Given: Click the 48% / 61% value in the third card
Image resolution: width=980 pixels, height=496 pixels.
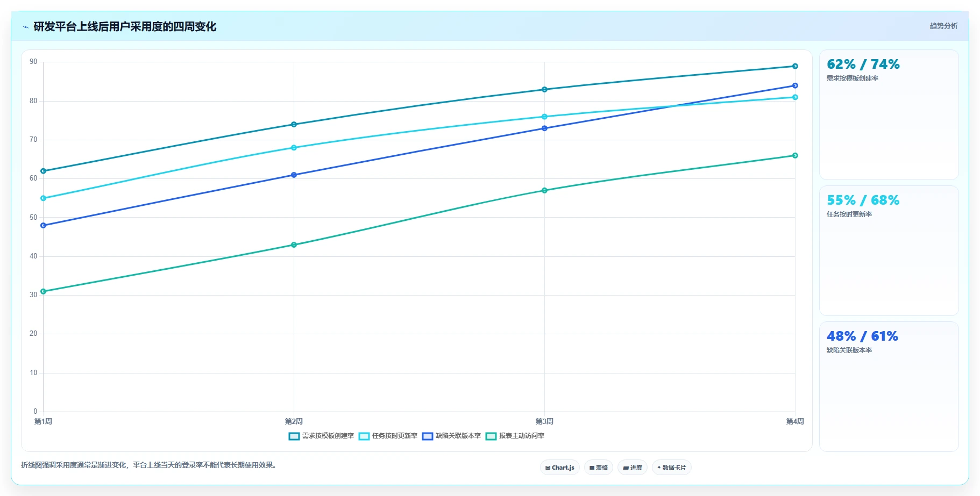Looking at the screenshot, I should pyautogui.click(x=862, y=336).
